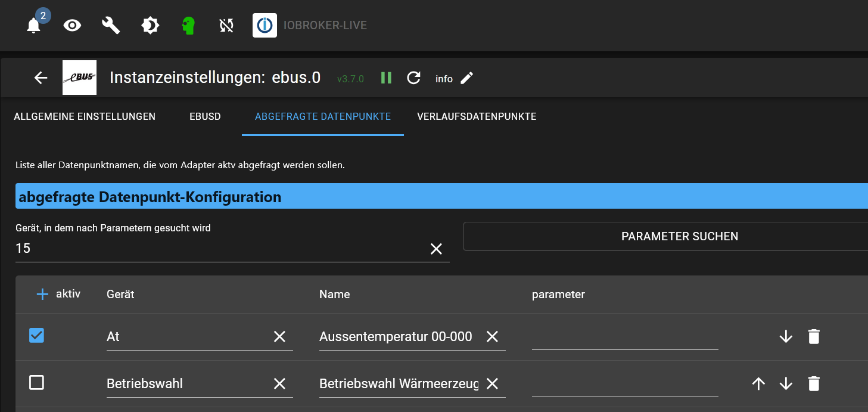Click the green expert mode head icon
Screen dimensions: 868x412
pos(188,25)
